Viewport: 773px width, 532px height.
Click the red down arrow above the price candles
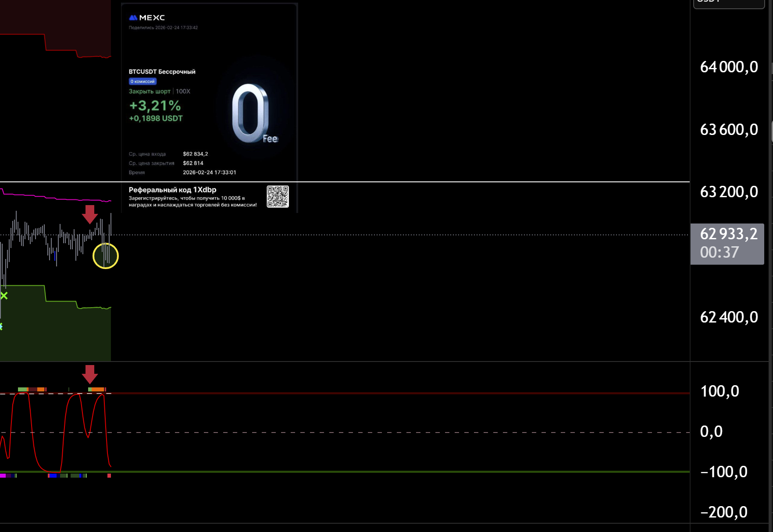click(90, 214)
